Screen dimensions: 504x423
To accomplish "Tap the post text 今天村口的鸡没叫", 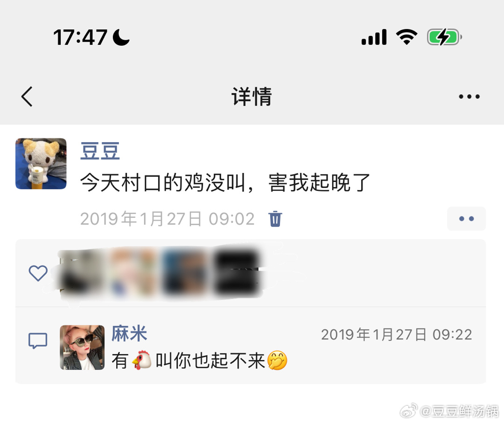I will click(163, 183).
